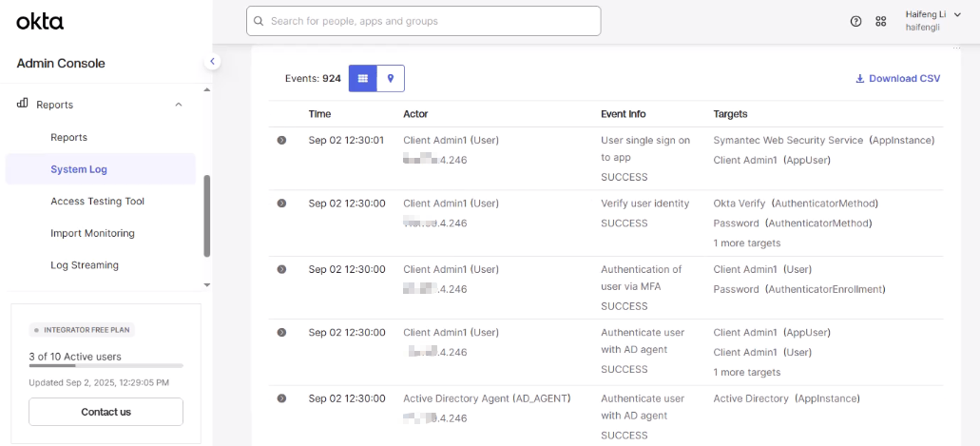Click Password AuthenticatorMethod target
980x446 pixels.
pos(793,223)
